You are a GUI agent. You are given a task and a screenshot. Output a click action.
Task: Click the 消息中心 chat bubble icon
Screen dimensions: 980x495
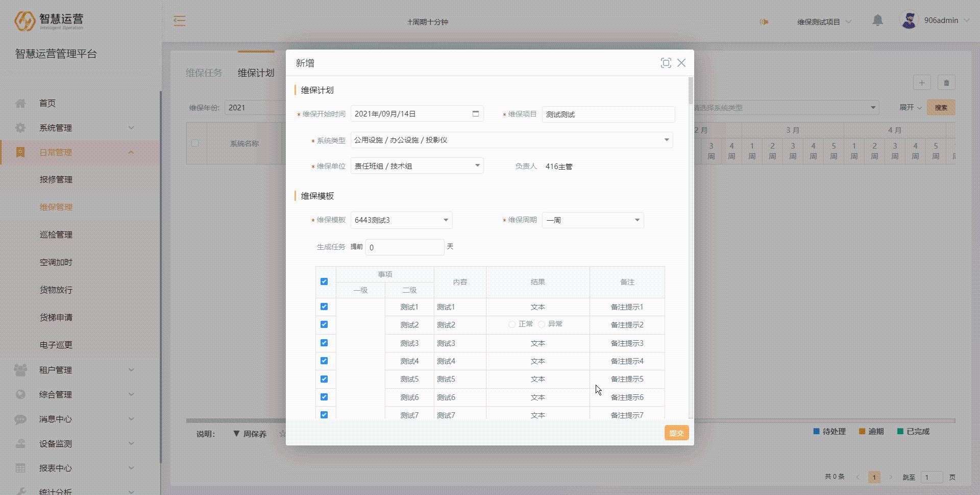tap(20, 419)
